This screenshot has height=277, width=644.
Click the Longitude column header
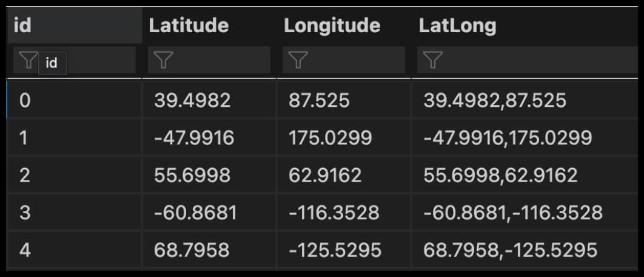(x=332, y=26)
